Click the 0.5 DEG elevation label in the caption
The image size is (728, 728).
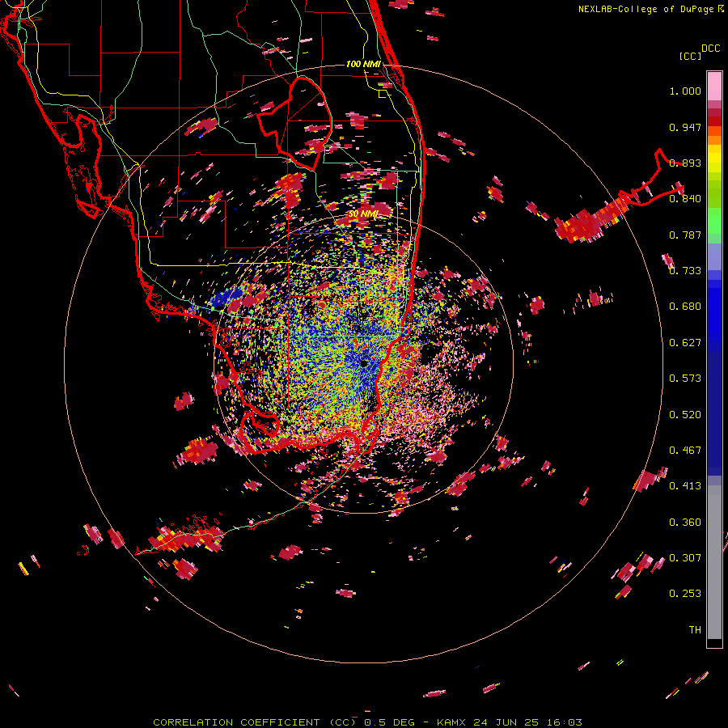tap(389, 722)
